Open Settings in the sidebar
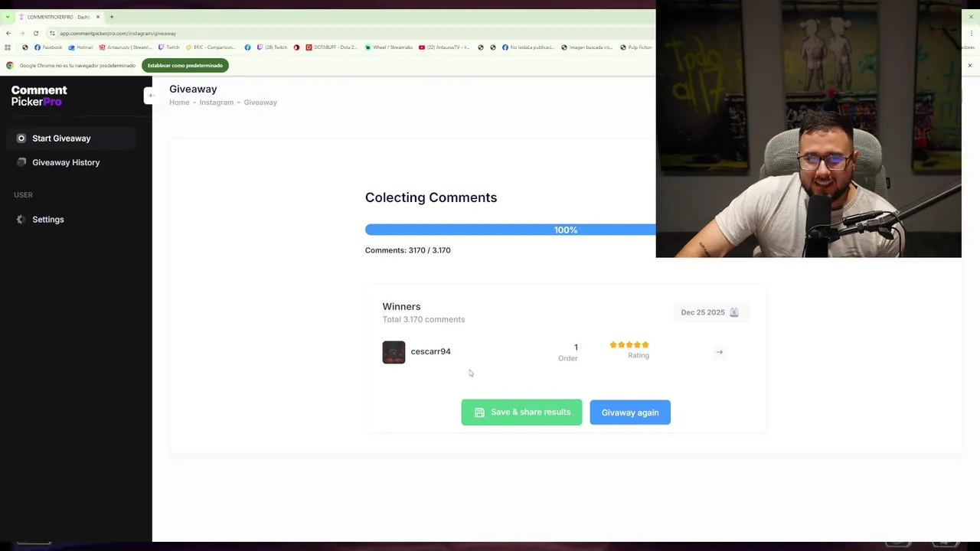The image size is (980, 551). (47, 220)
